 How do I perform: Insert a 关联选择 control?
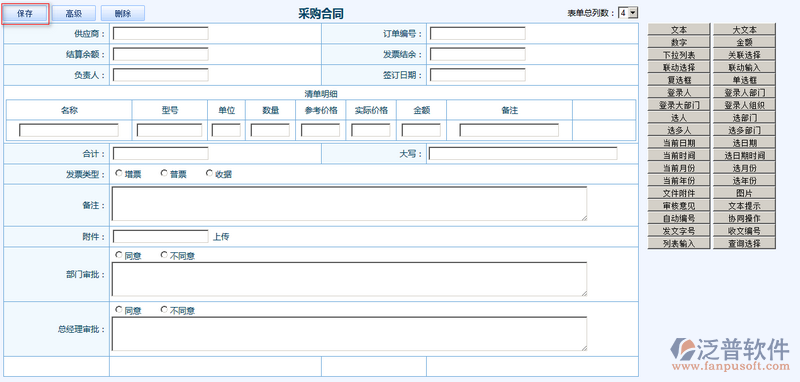click(744, 55)
